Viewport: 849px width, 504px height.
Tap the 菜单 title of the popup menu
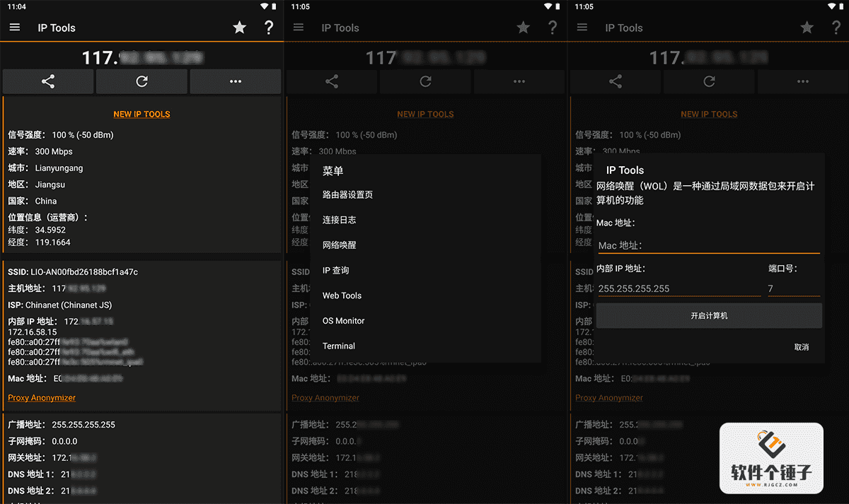333,170
